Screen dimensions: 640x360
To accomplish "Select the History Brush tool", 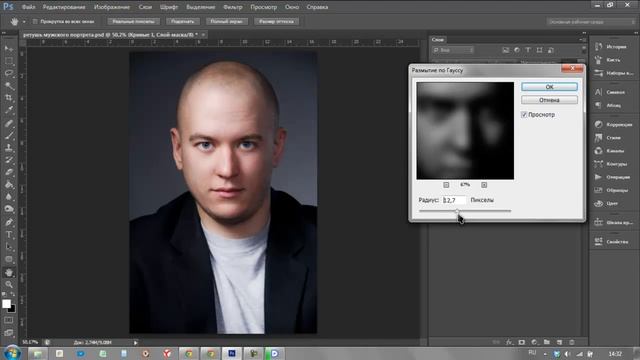I will click(x=9, y=160).
